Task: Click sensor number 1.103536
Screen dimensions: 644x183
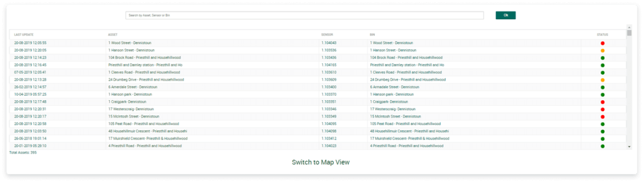Action: tap(329, 50)
